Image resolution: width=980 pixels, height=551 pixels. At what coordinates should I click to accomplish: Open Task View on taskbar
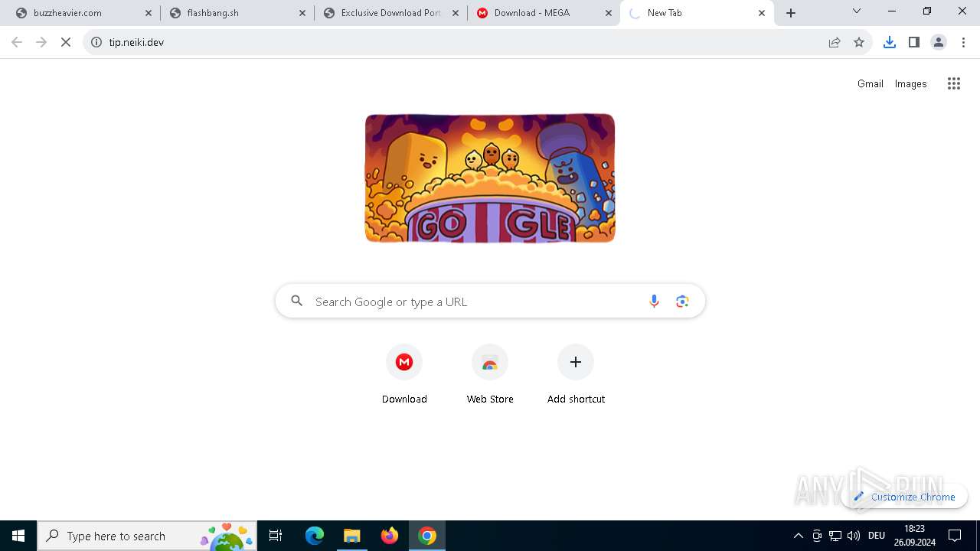point(276,536)
